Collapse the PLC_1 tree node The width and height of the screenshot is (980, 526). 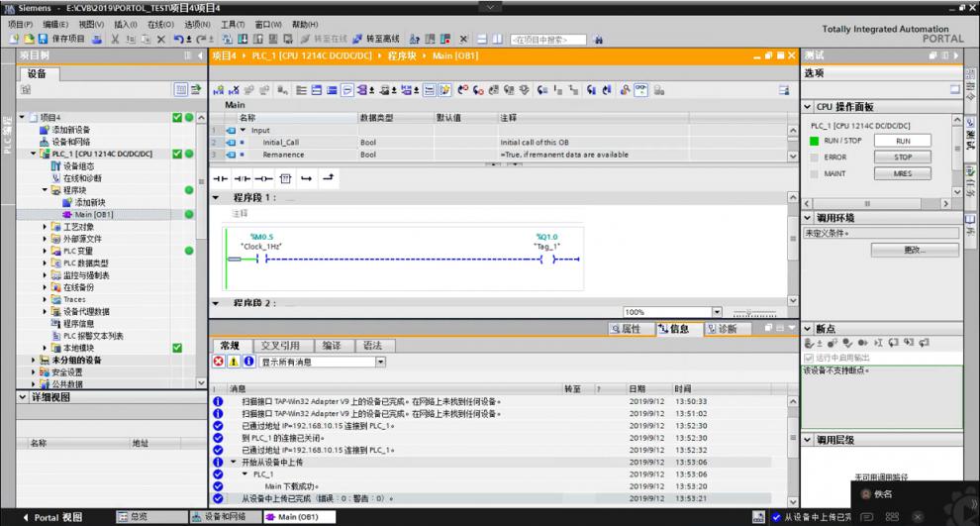pyautogui.click(x=33, y=154)
